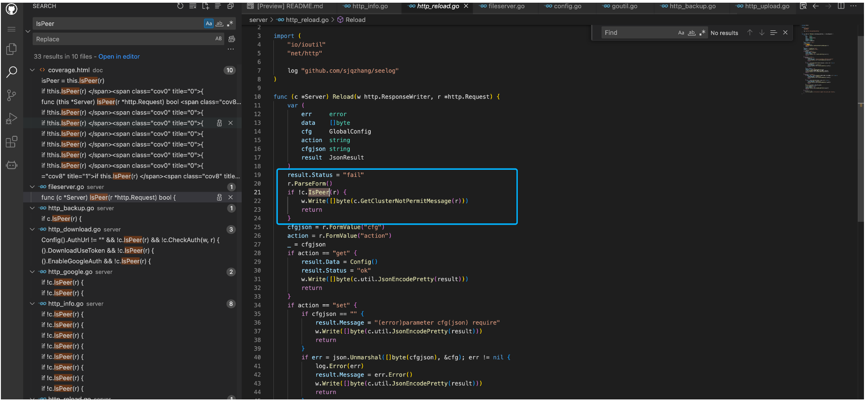Viewport: 868px width, 403px height.
Task: Clear search results in Search panel
Action: pos(193,6)
